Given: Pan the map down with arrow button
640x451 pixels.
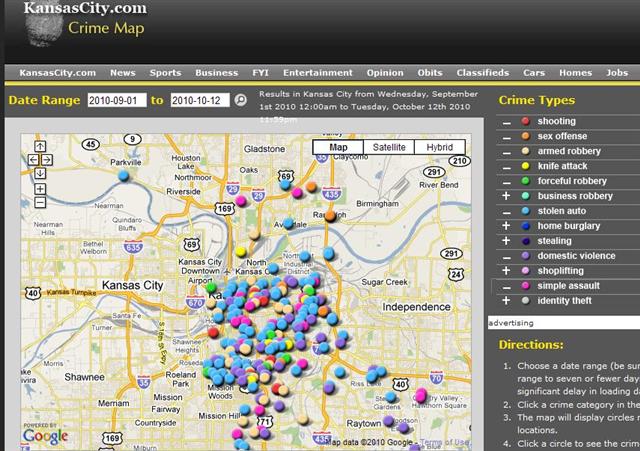Looking at the screenshot, I should [x=40, y=173].
